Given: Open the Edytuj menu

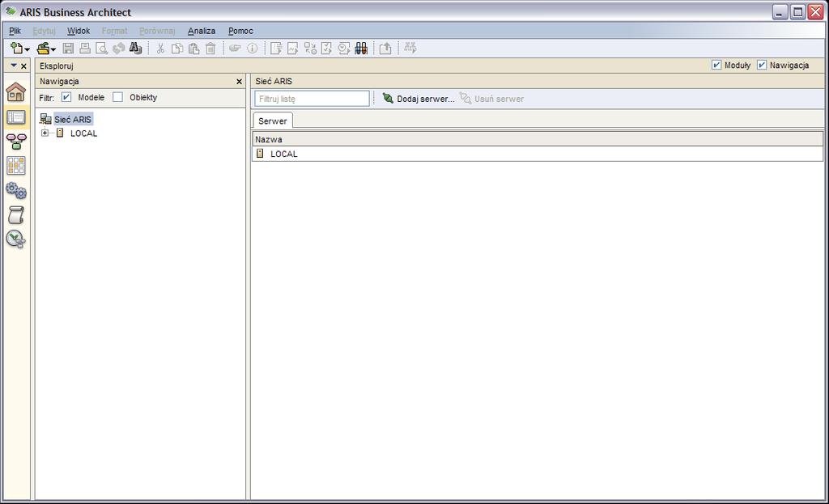Looking at the screenshot, I should (44, 32).
